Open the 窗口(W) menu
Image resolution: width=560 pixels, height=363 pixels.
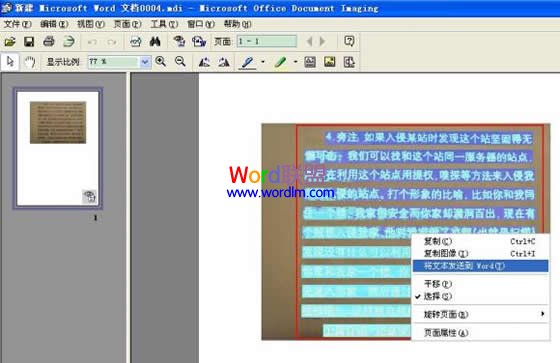click(201, 24)
